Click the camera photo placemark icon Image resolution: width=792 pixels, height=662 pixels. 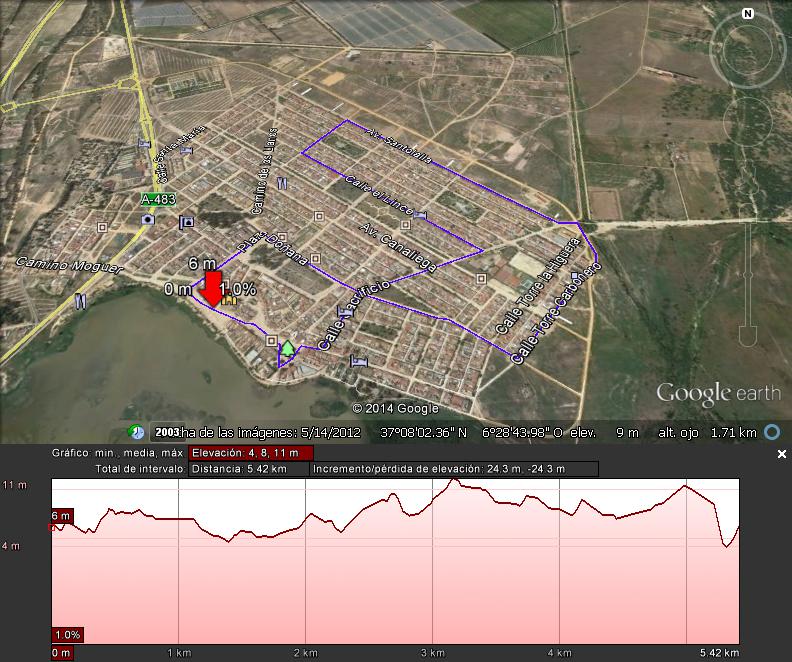(148, 219)
